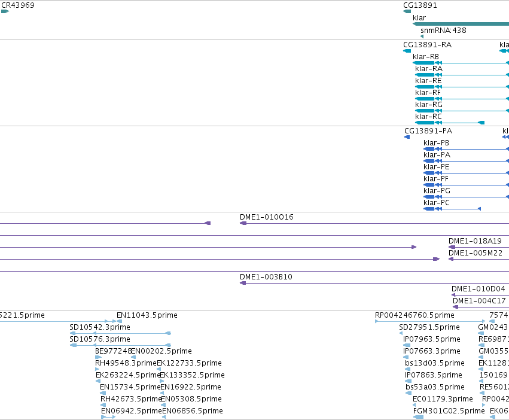
Task: Click the klar-PC protein label
Action: [x=437, y=203]
